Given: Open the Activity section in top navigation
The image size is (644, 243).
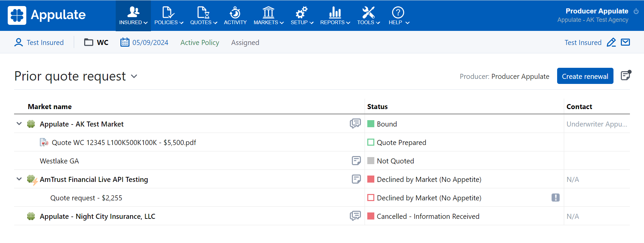Looking at the screenshot, I should coord(235,16).
